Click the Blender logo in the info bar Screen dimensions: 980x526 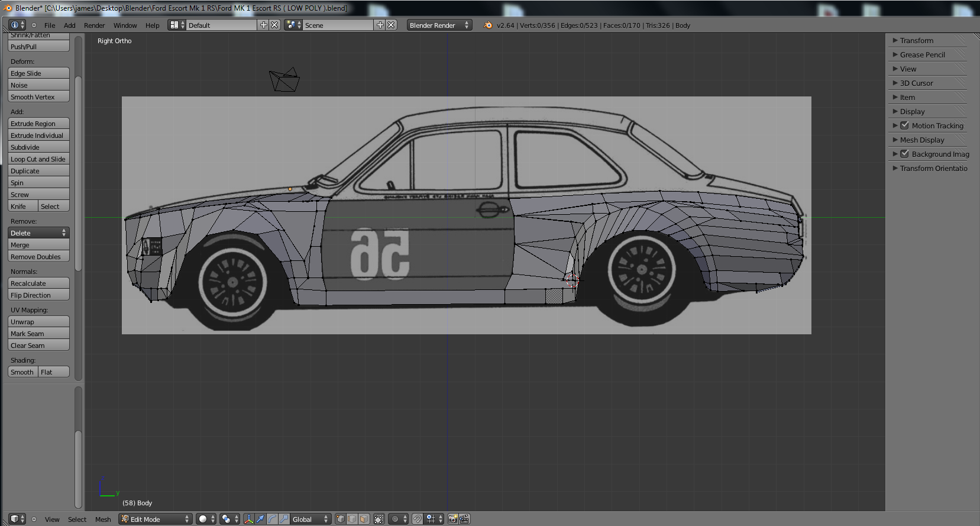pyautogui.click(x=488, y=25)
